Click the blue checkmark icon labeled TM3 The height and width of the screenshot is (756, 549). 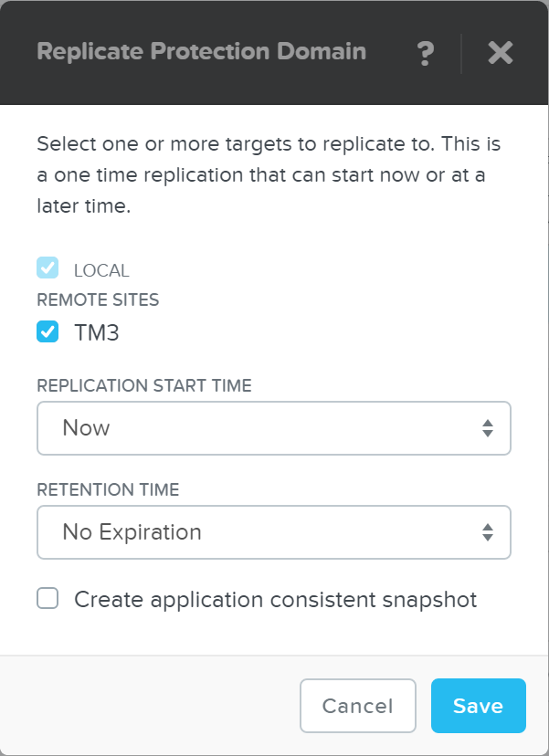[x=48, y=331]
